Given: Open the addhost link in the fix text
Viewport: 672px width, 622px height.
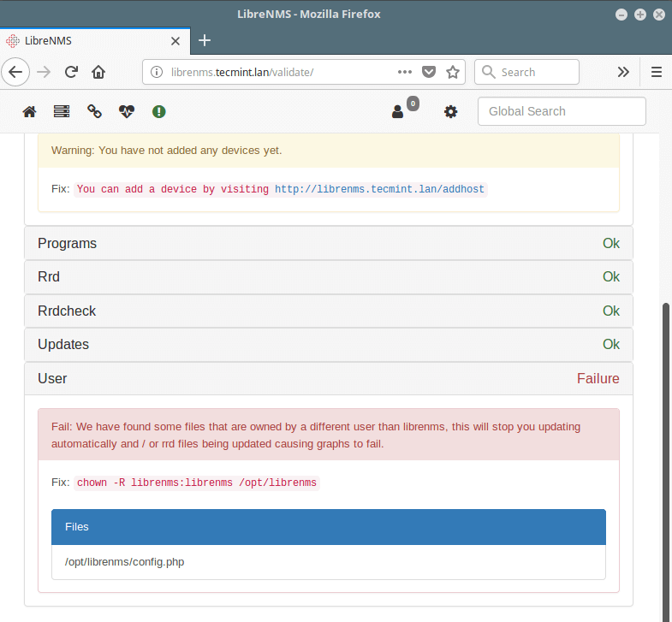Looking at the screenshot, I should (379, 189).
